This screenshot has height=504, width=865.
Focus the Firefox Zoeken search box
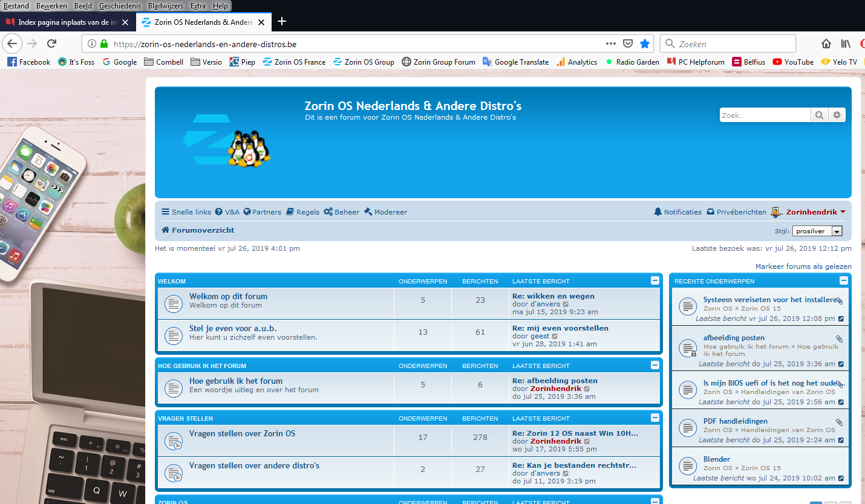pos(728,44)
